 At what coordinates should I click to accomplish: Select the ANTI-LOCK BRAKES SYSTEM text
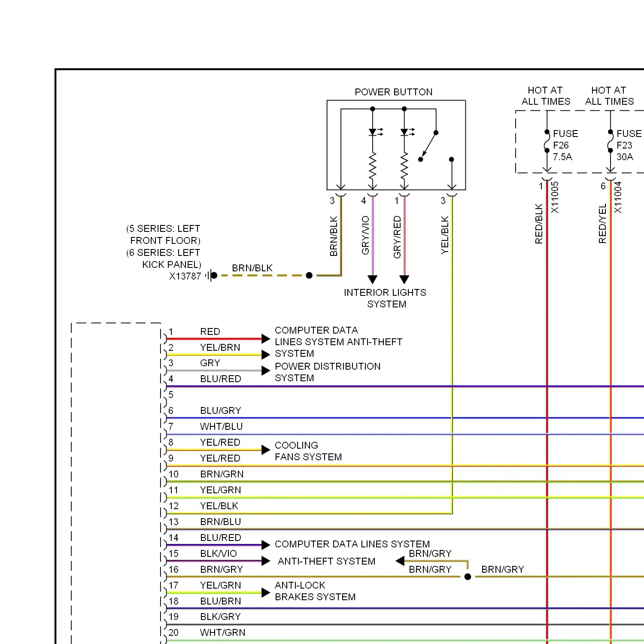coord(315,591)
